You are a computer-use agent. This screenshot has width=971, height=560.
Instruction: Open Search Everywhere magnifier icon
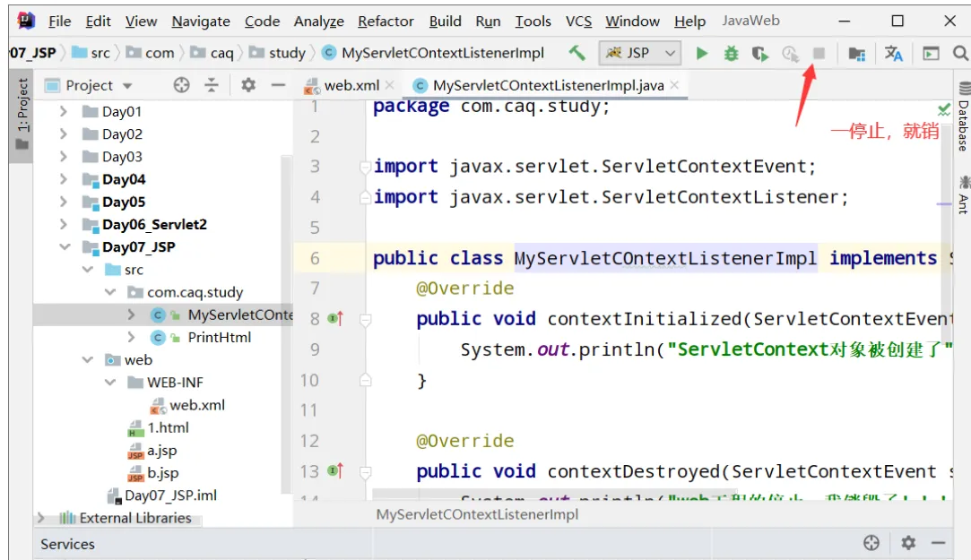[960, 54]
